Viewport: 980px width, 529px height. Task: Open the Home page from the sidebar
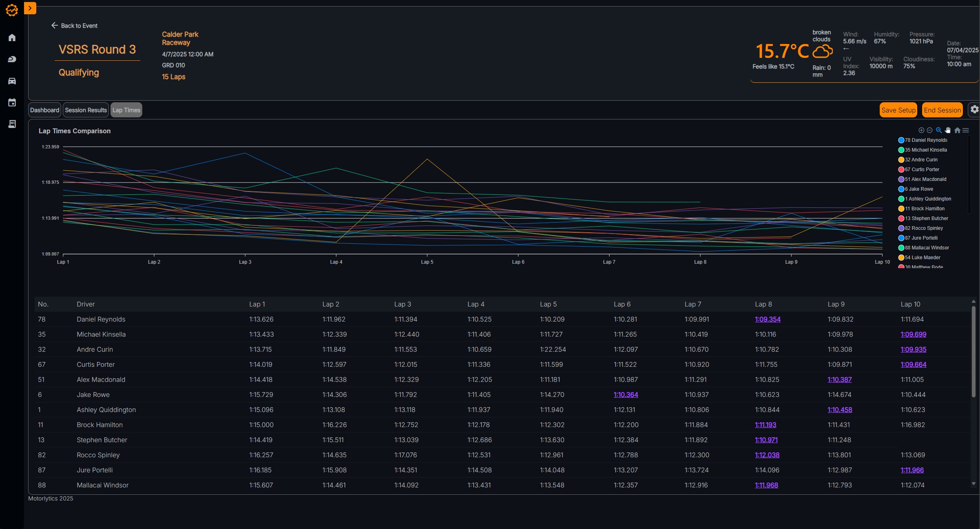click(x=12, y=37)
